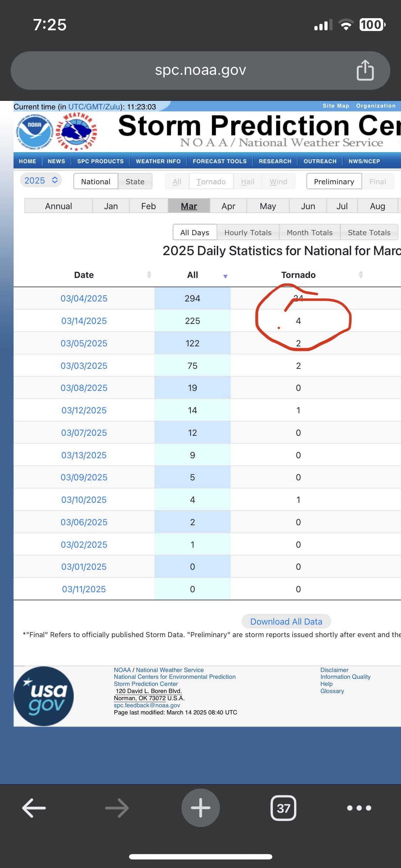Click the Download All Data button
The image size is (401, 868).
(x=286, y=621)
